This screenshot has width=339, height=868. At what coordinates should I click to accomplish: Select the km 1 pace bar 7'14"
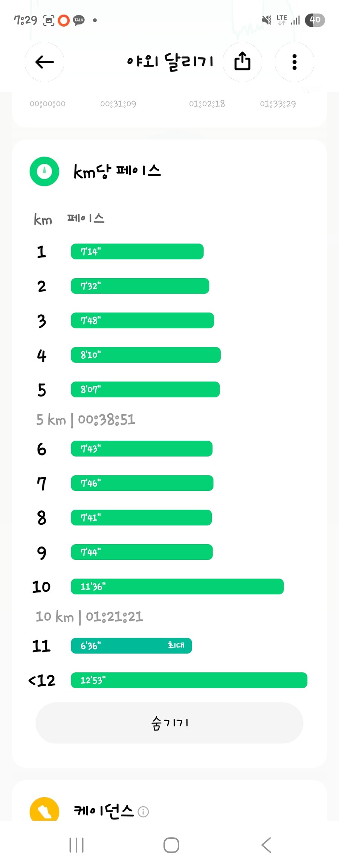(x=137, y=251)
